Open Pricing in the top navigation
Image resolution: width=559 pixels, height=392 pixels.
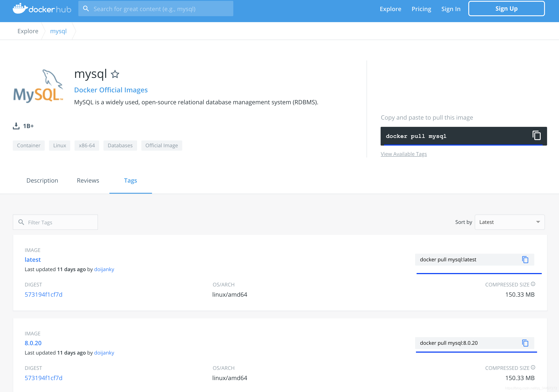(x=421, y=9)
